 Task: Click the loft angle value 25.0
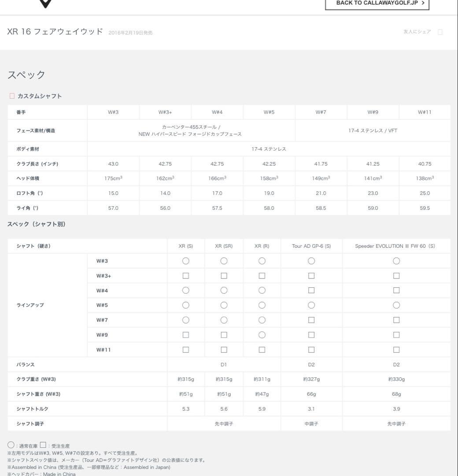coord(425,193)
